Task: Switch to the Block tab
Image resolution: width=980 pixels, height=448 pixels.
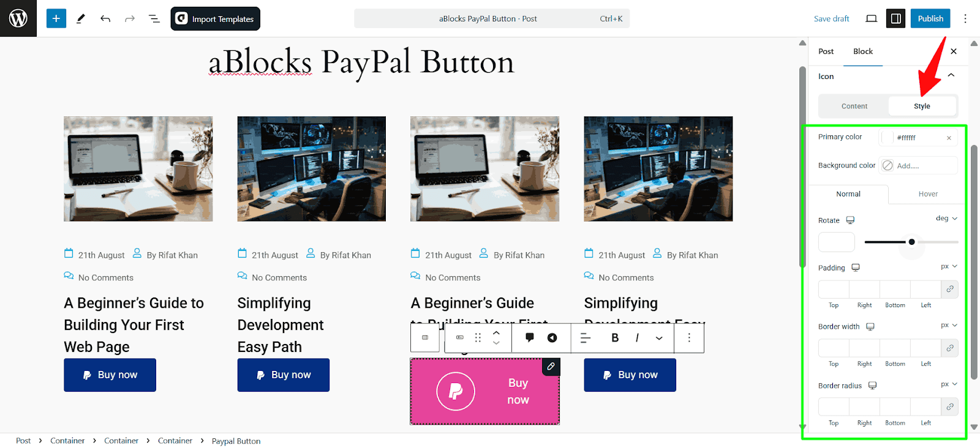Action: pos(863,51)
